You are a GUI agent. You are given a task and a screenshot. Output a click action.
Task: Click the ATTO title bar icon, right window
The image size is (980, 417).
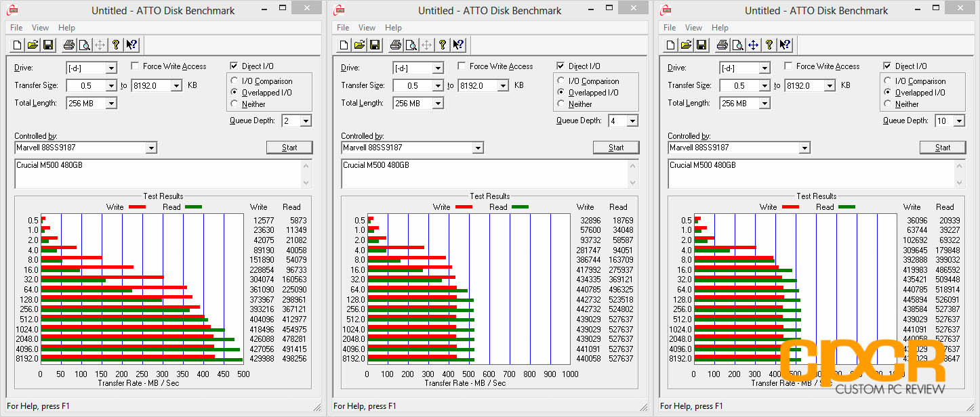(x=666, y=9)
